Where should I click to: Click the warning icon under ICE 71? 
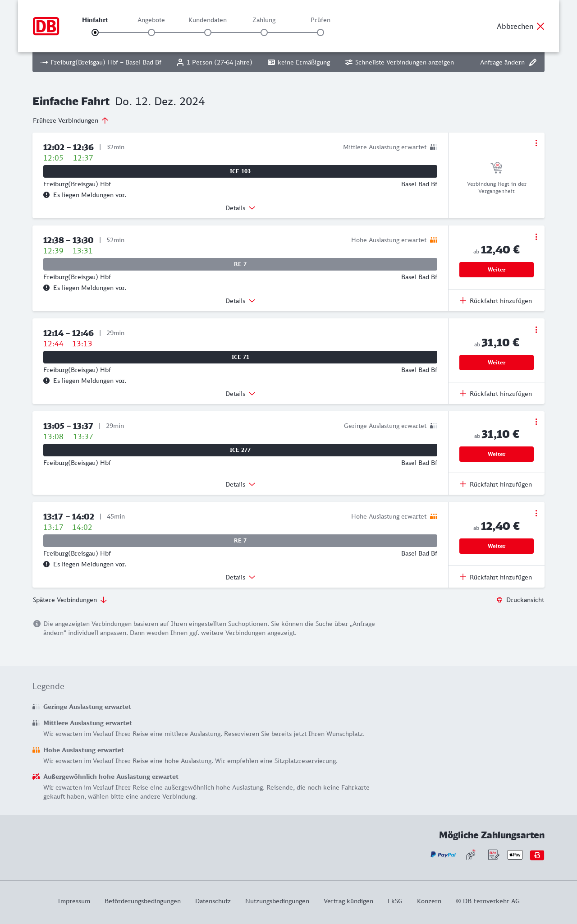pyautogui.click(x=46, y=381)
